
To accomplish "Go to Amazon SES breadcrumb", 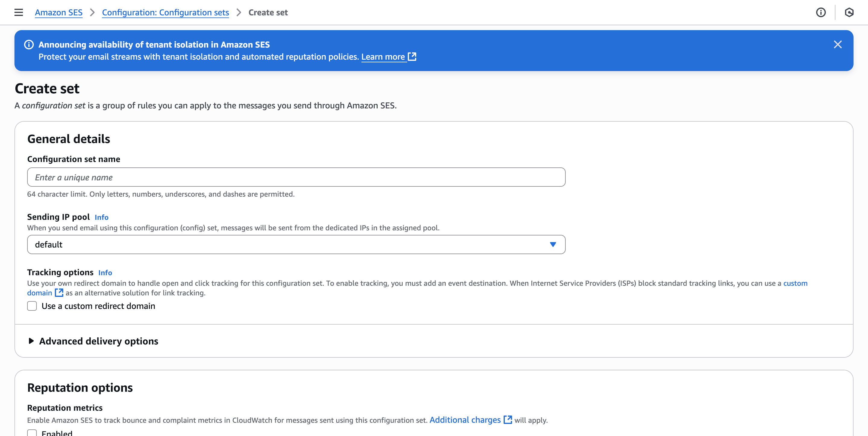I will (59, 12).
